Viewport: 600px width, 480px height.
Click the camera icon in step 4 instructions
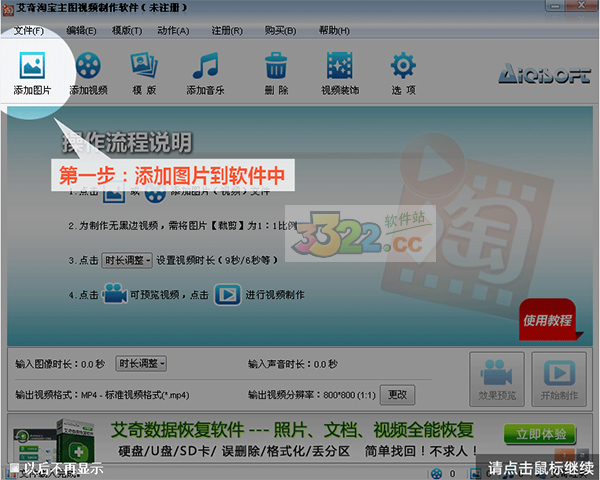point(115,294)
